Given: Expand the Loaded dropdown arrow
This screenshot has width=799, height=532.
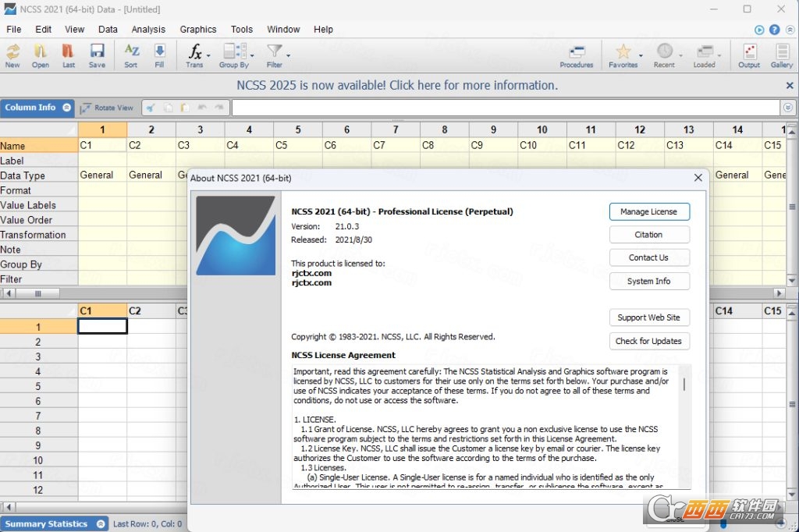Looking at the screenshot, I should click(719, 55).
